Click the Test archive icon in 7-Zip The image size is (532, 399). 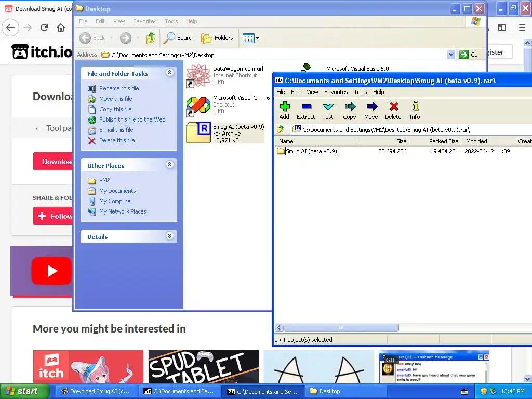[x=328, y=111]
